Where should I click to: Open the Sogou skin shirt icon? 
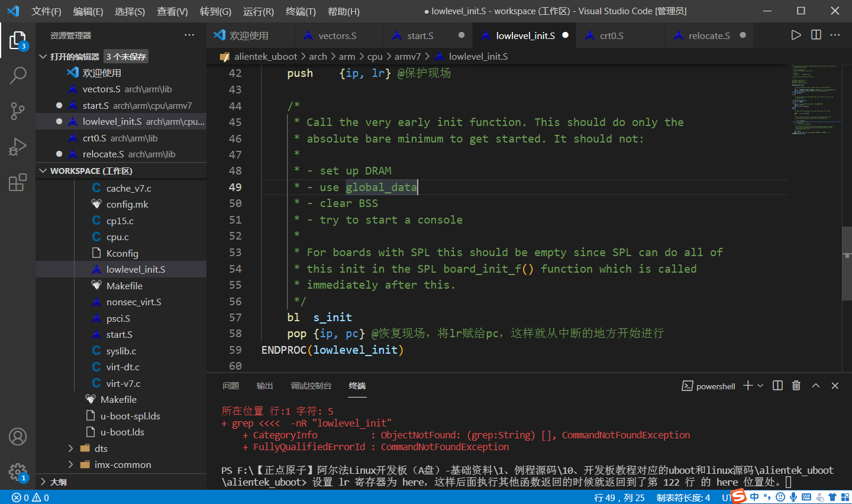click(x=832, y=497)
